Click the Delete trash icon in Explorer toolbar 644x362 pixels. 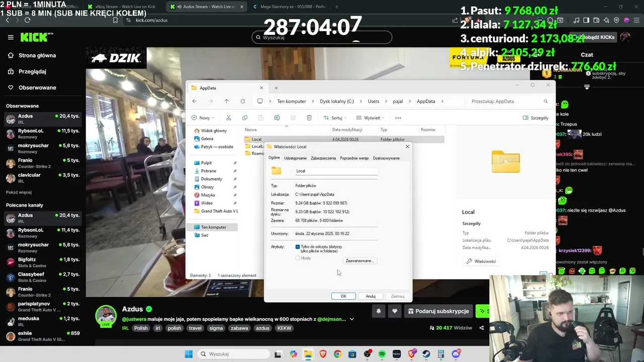(x=309, y=118)
